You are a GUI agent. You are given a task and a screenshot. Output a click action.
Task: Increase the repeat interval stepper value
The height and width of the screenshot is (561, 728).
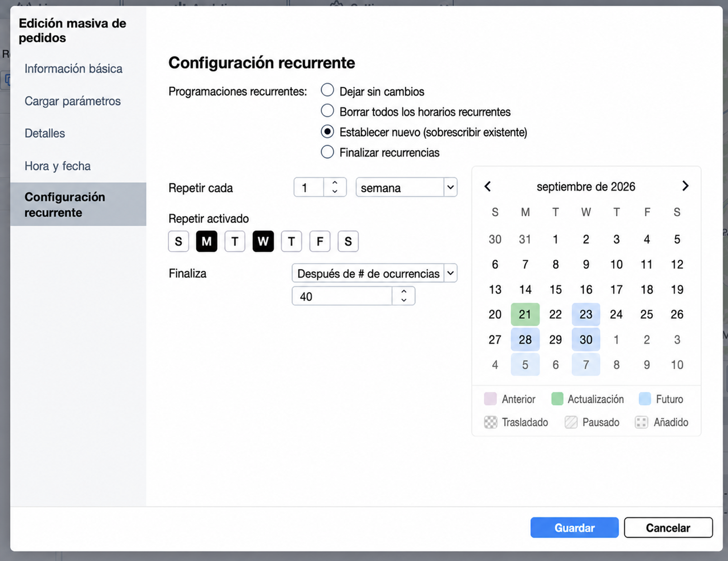coord(335,183)
